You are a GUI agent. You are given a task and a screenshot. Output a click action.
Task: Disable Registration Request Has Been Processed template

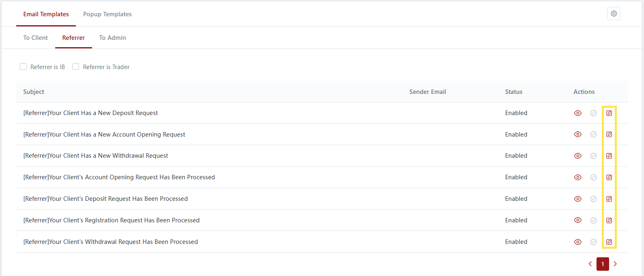click(x=593, y=220)
